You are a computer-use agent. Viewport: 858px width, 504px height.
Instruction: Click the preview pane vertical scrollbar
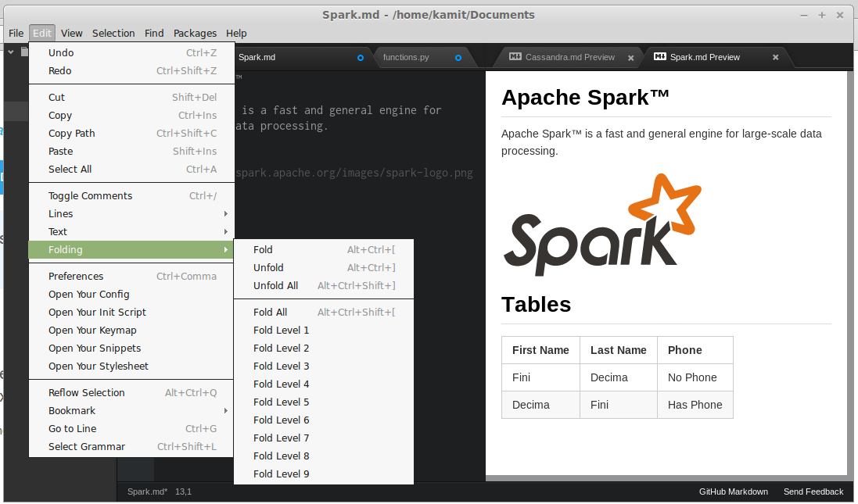(850, 273)
